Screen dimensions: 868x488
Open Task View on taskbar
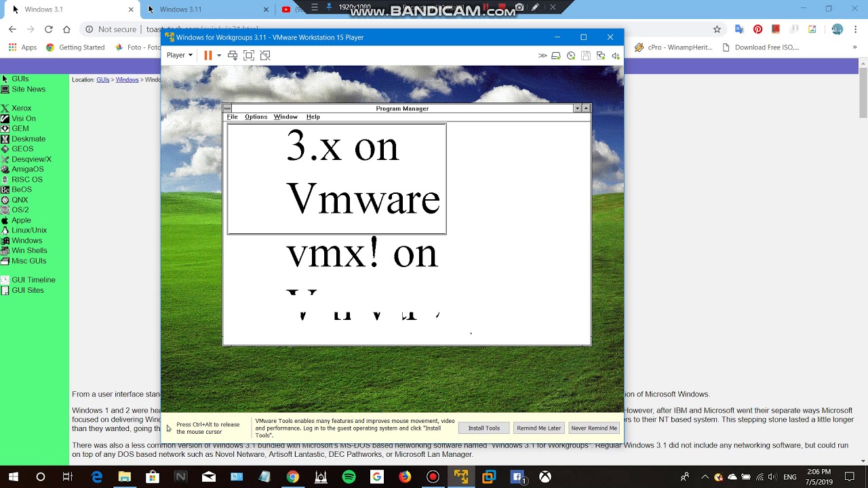(x=67, y=477)
